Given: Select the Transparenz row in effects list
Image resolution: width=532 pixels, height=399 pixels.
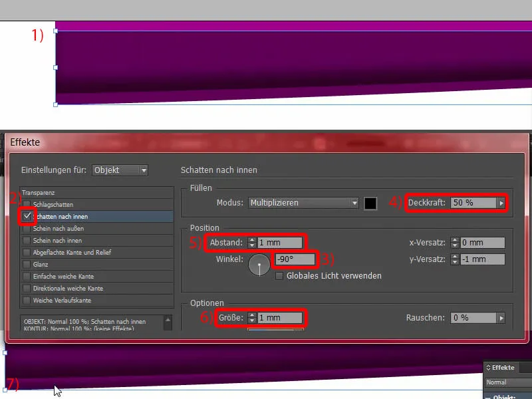Looking at the screenshot, I should click(x=96, y=193).
